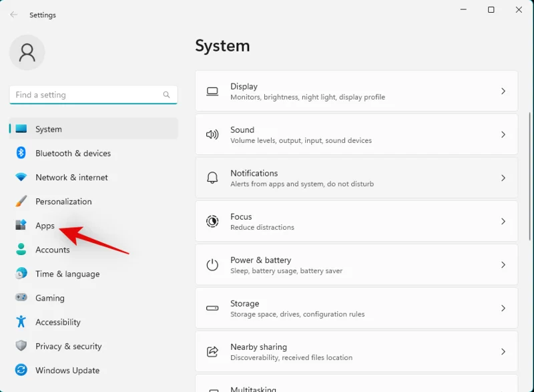Click the Find a setting search box
Screen dimensions: 534x392
[93, 95]
